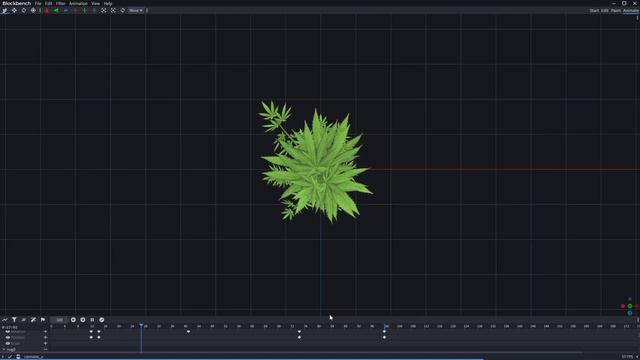This screenshot has width=640, height=360.
Task: Open the Move mode dropdown in toolbar
Action: [136, 10]
